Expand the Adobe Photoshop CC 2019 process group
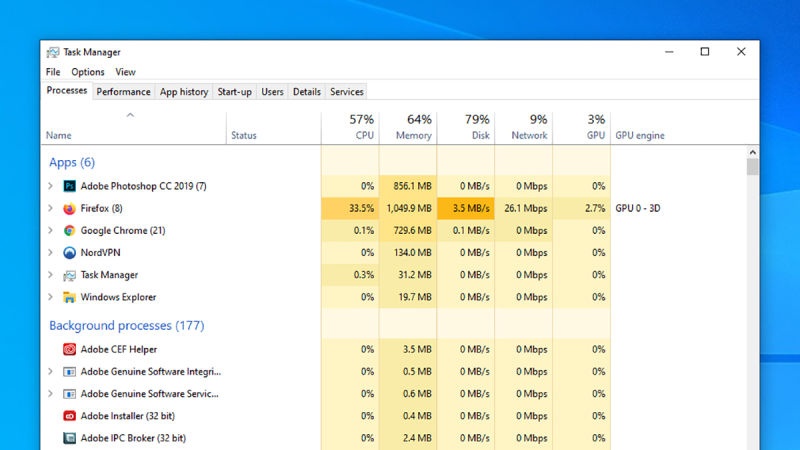Image resolution: width=800 pixels, height=450 pixels. coord(50,186)
